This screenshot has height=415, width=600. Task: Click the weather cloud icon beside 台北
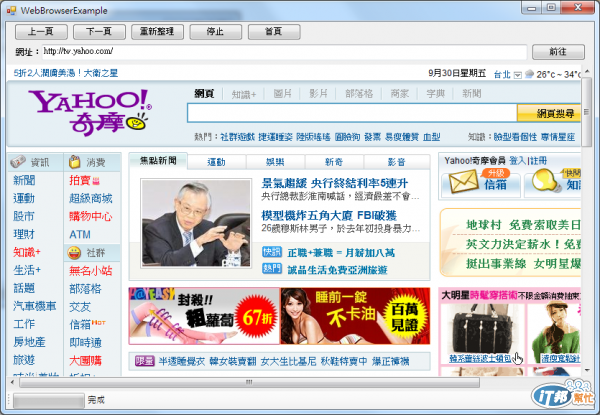click(529, 74)
